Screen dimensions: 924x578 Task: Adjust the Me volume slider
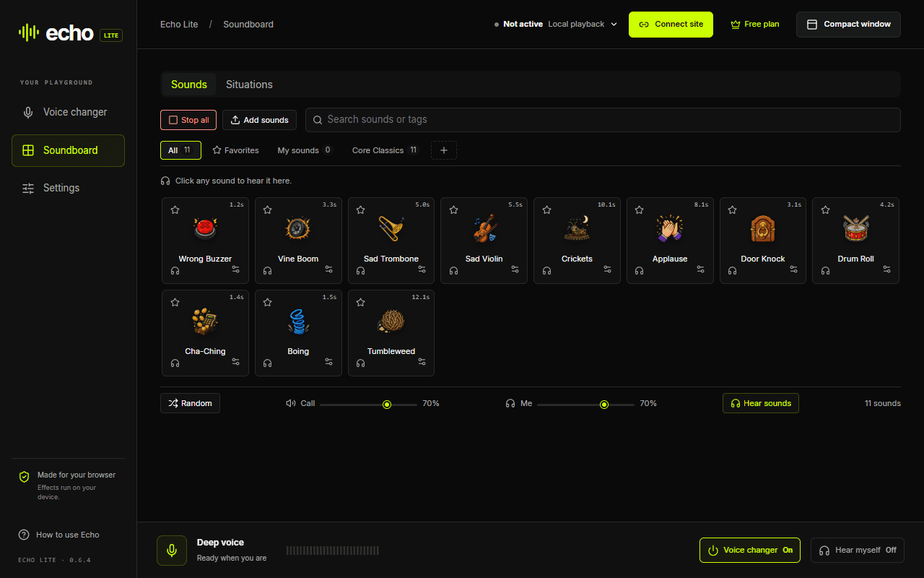(x=585, y=404)
